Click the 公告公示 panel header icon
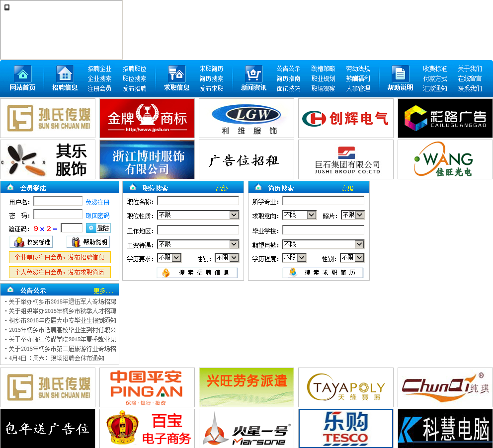 coord(10,290)
